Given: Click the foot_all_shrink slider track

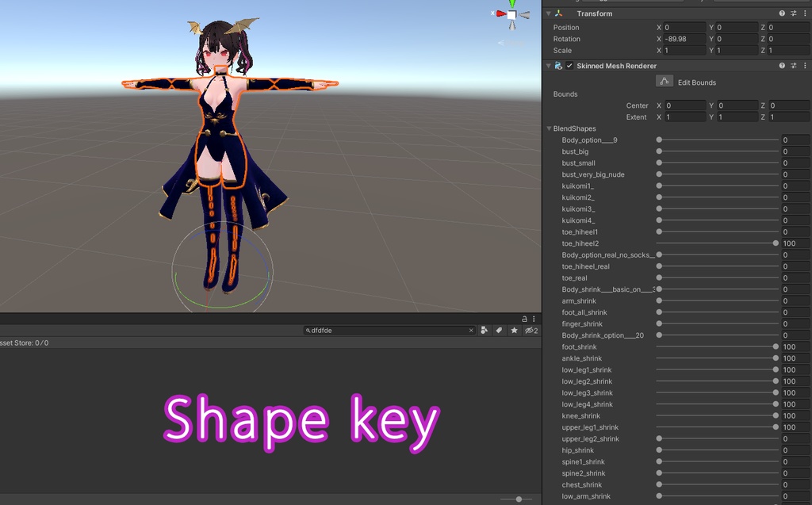Looking at the screenshot, I should pyautogui.click(x=717, y=312).
